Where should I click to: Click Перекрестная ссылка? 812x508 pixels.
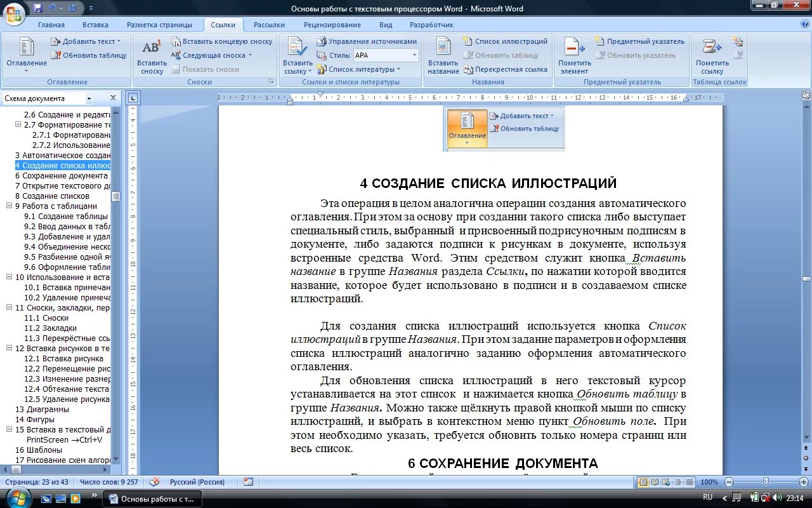click(x=506, y=69)
